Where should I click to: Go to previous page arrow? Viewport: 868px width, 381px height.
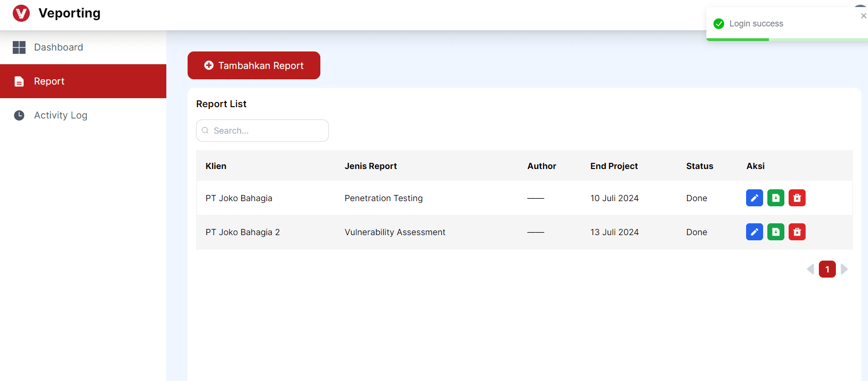pos(810,269)
